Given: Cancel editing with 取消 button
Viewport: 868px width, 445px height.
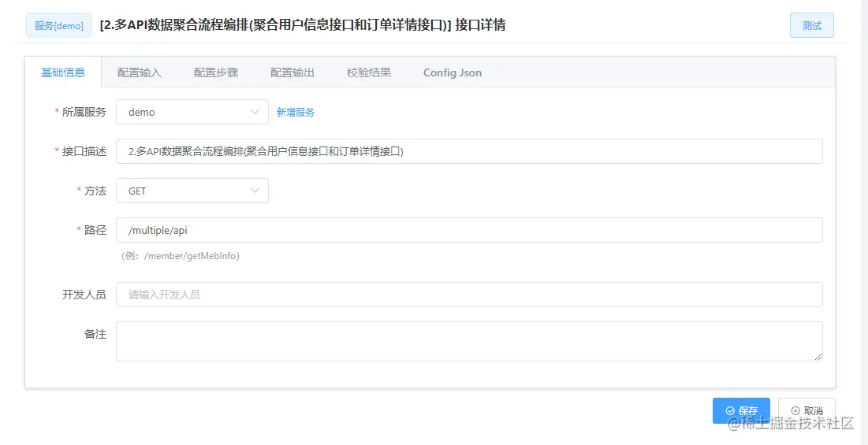Looking at the screenshot, I should [807, 410].
